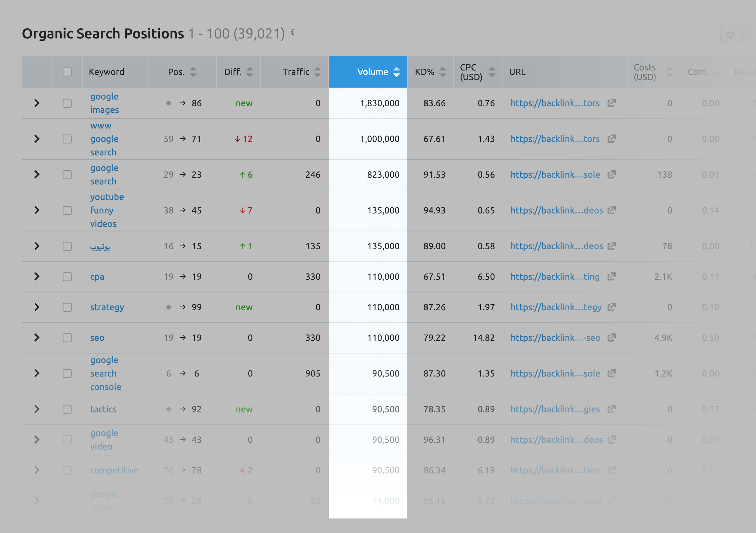Open the seo keyword link
This screenshot has width=756, height=533.
coord(97,338)
